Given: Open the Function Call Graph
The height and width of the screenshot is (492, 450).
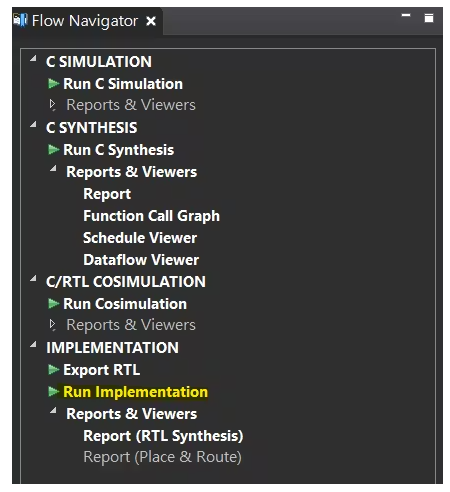Looking at the screenshot, I should point(151,216).
